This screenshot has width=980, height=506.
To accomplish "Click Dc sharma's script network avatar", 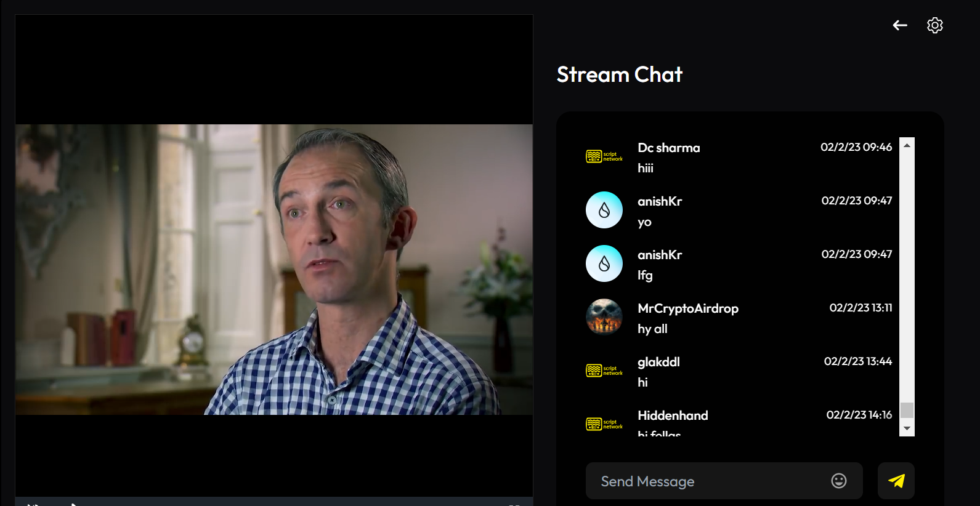I will [604, 156].
